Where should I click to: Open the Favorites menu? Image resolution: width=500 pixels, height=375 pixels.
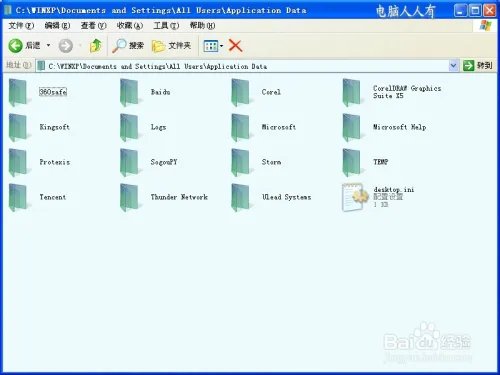[130, 25]
